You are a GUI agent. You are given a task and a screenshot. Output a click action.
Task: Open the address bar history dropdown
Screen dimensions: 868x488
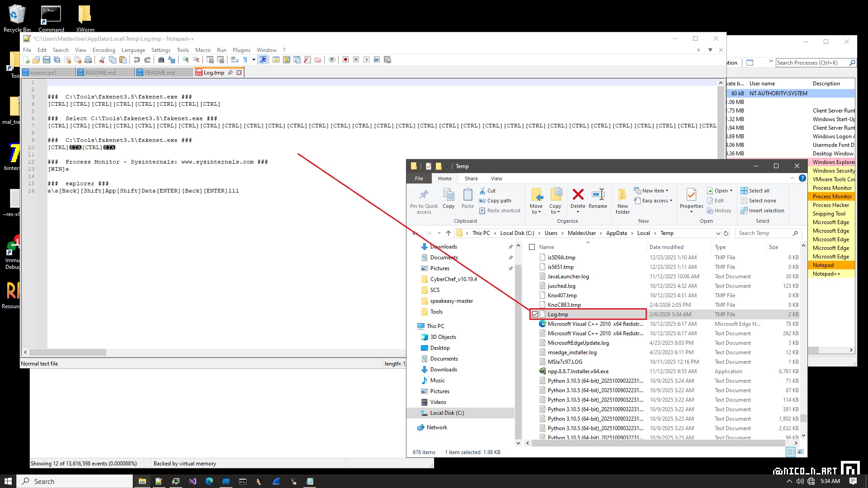(718, 233)
